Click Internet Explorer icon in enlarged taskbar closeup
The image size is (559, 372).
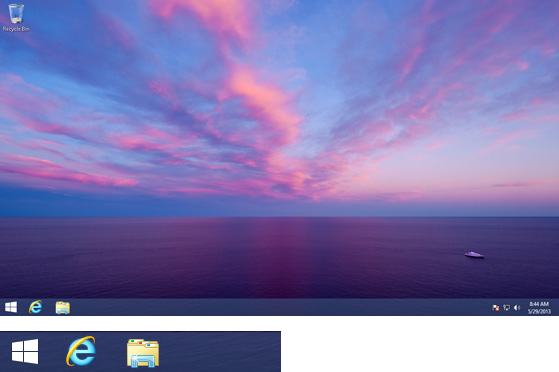81,351
